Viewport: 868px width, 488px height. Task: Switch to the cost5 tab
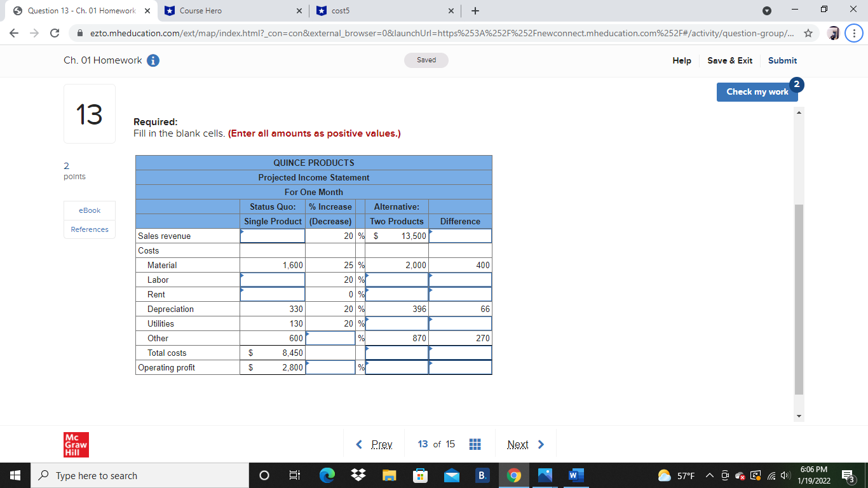tap(375, 11)
